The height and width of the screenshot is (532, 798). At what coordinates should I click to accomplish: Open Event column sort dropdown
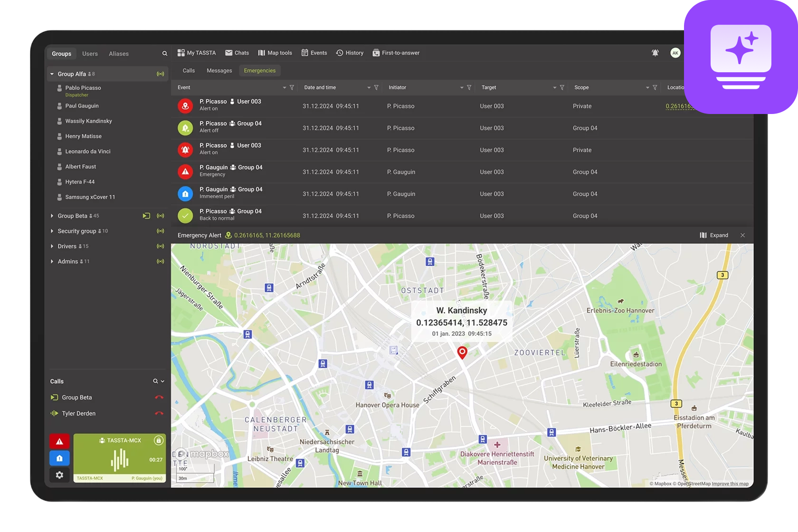[x=285, y=87]
